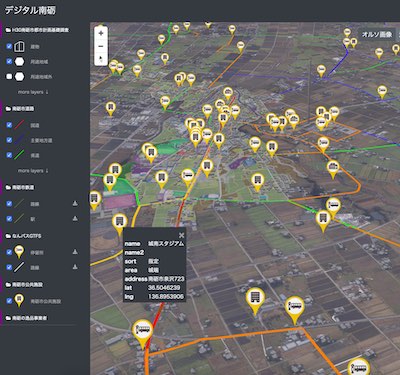Download the なんバスGTFS 路線 layer data

(75, 267)
